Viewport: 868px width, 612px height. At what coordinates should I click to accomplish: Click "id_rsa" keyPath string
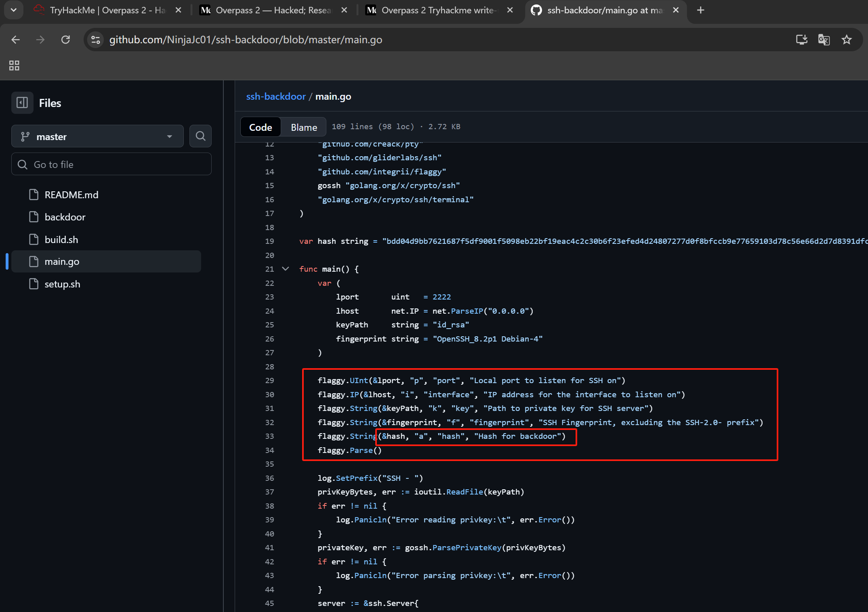451,325
